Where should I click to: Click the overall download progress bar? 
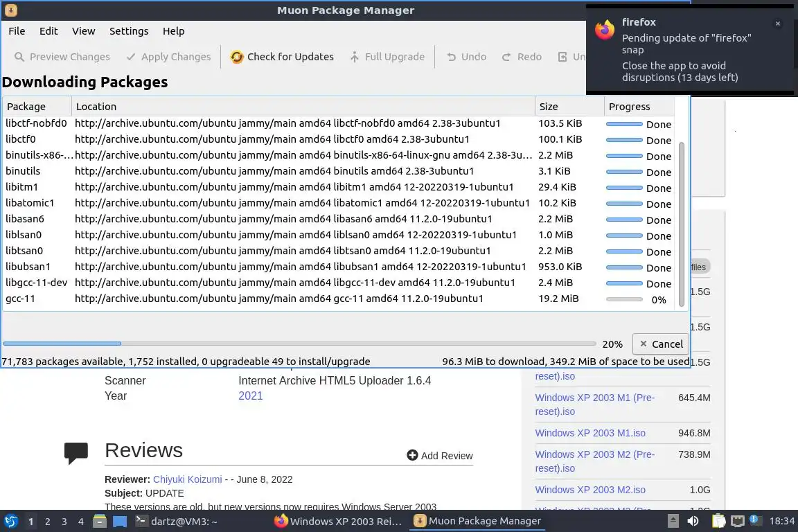click(299, 344)
